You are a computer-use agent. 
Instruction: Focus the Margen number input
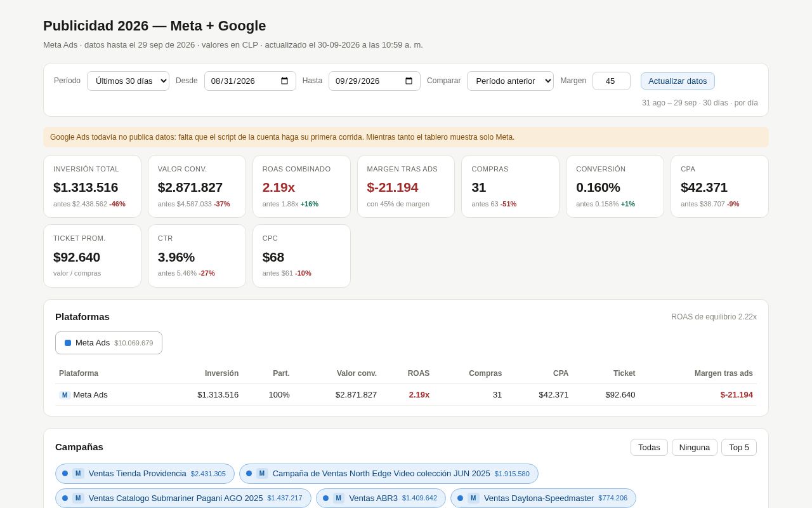click(x=612, y=81)
